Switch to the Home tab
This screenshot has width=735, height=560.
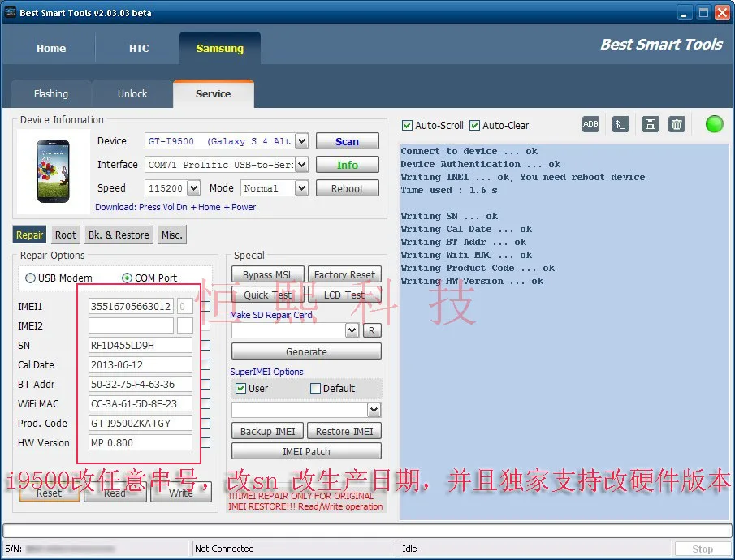pos(51,48)
